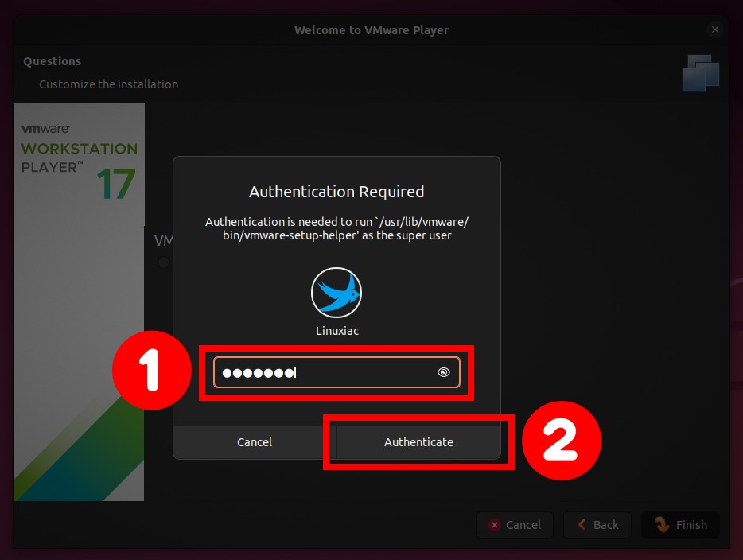
Task: Click the VMware stacked squares logo icon
Action: (701, 73)
